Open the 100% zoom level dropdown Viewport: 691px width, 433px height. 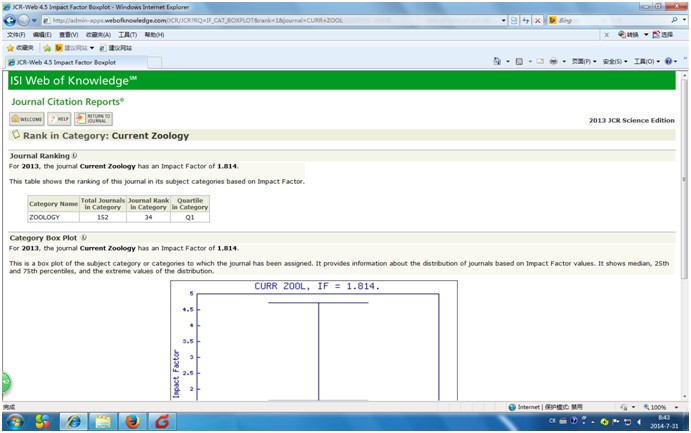[x=660, y=407]
